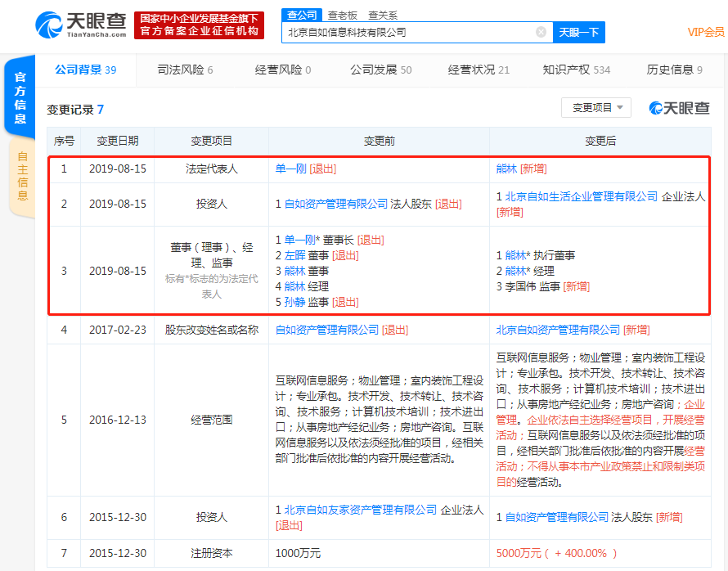
Task: Switch to the 查关系 search tab
Action: [x=383, y=16]
